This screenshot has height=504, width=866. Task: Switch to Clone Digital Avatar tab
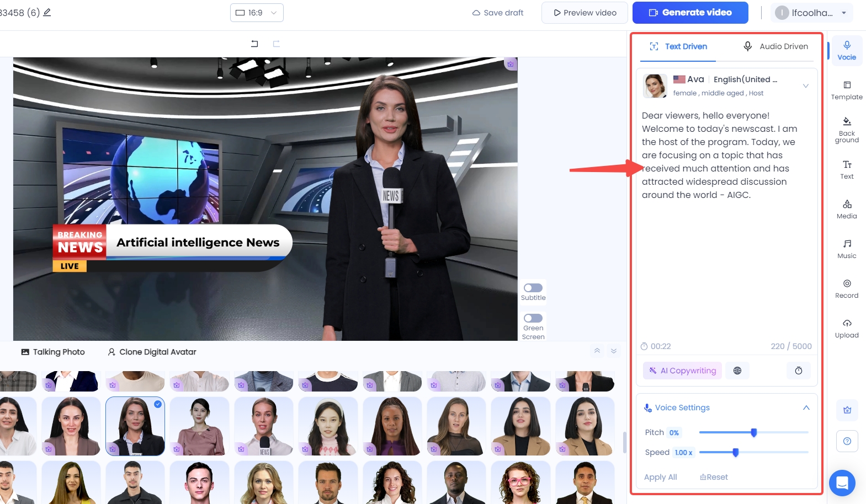(152, 352)
